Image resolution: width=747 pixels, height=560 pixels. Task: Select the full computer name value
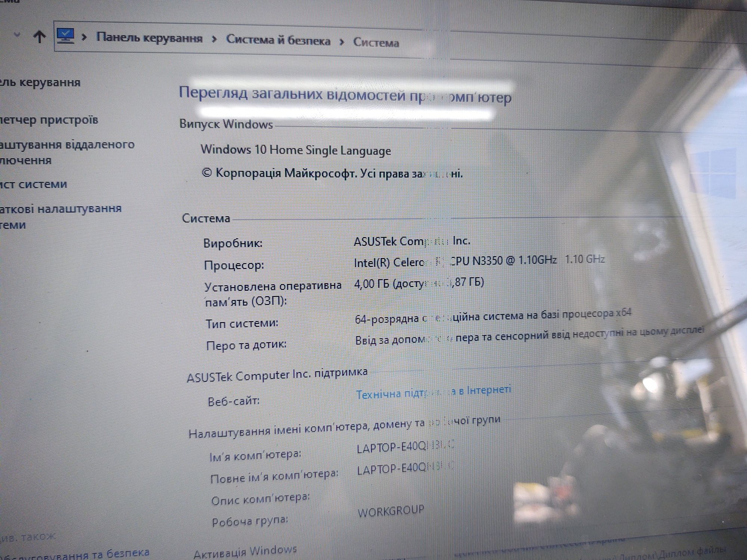406,469
